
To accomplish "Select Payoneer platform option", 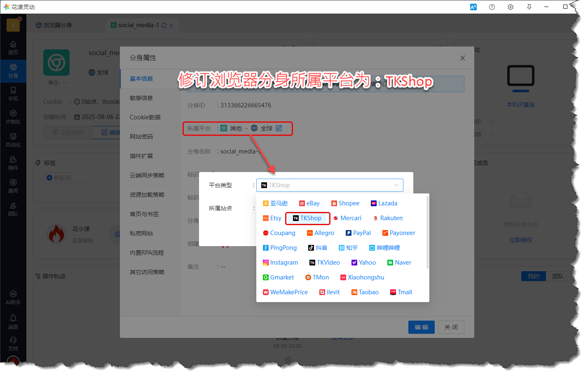I will click(x=399, y=233).
